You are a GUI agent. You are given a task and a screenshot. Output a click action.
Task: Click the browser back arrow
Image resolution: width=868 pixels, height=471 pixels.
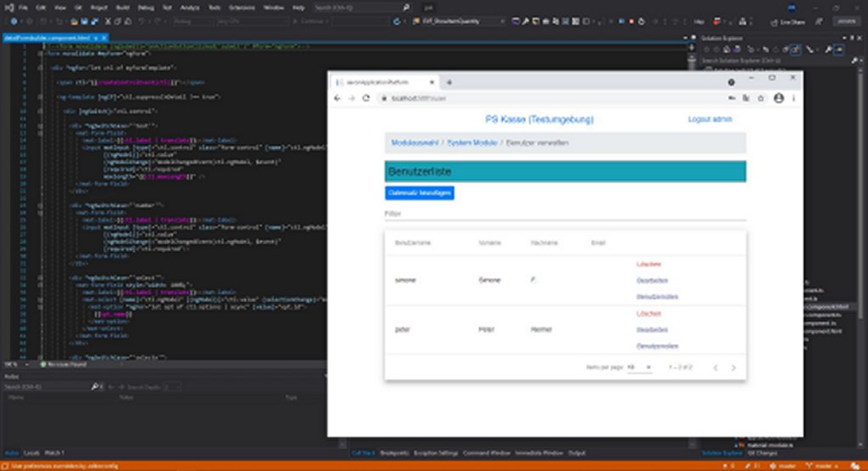pos(338,98)
